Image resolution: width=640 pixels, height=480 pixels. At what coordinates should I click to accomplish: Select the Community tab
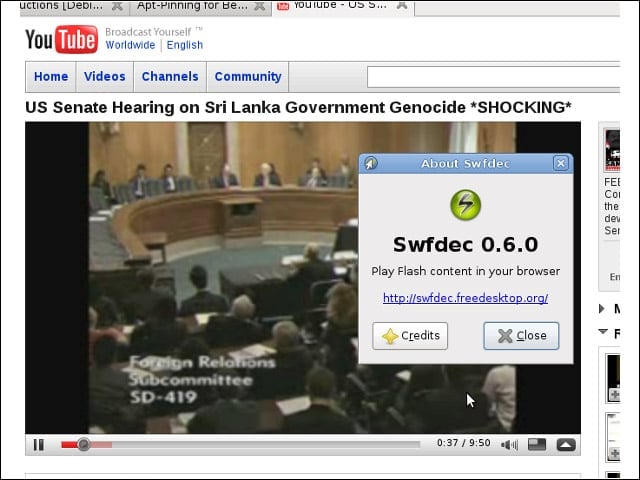[x=248, y=77]
